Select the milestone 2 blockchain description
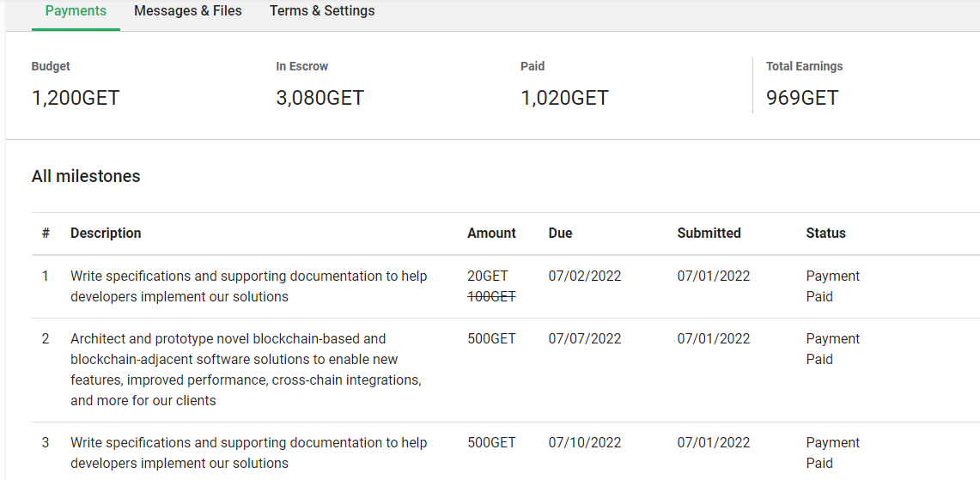The height and width of the screenshot is (480, 980). pos(246,369)
